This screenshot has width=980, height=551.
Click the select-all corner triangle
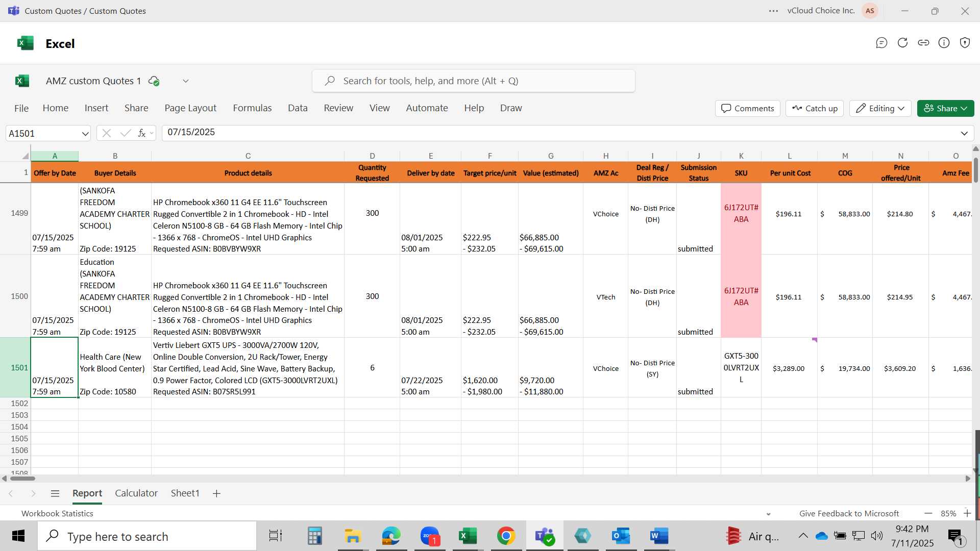coord(25,156)
